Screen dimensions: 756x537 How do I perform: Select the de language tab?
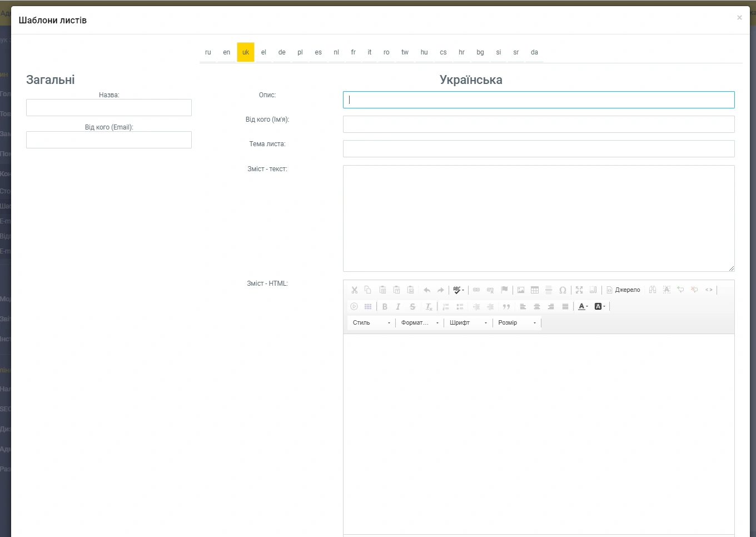click(282, 52)
